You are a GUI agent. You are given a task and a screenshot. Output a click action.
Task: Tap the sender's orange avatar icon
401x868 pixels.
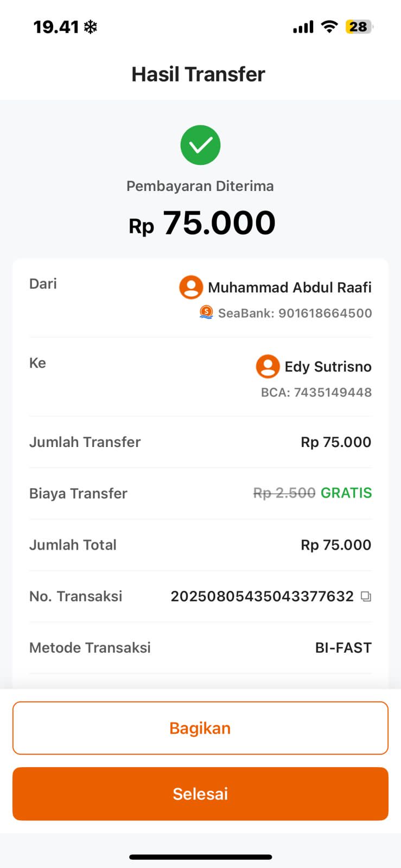point(191,287)
